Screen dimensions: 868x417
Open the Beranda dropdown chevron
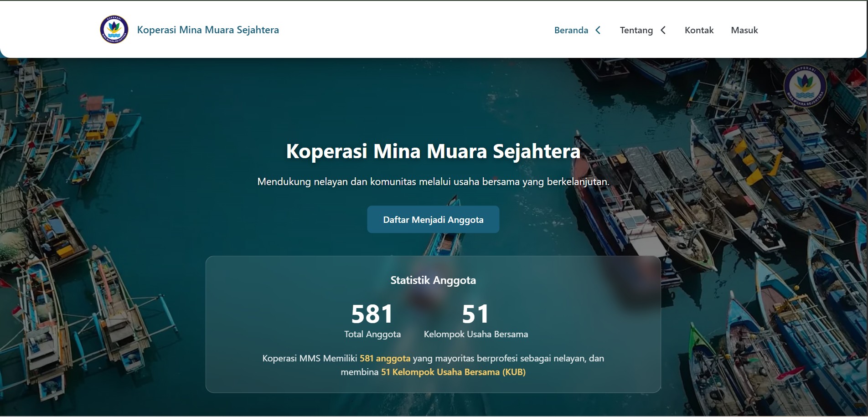(x=598, y=30)
